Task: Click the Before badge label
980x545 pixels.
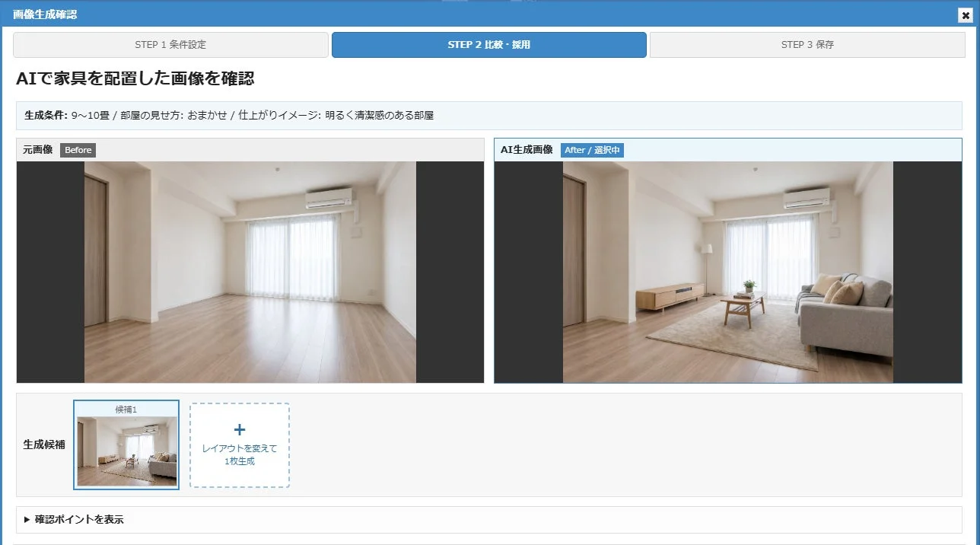Action: tap(78, 150)
